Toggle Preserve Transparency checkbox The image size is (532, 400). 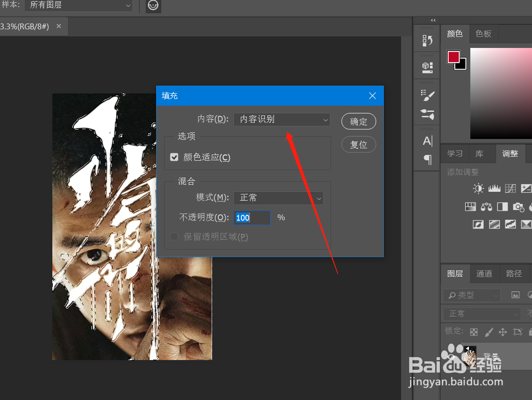pos(174,237)
